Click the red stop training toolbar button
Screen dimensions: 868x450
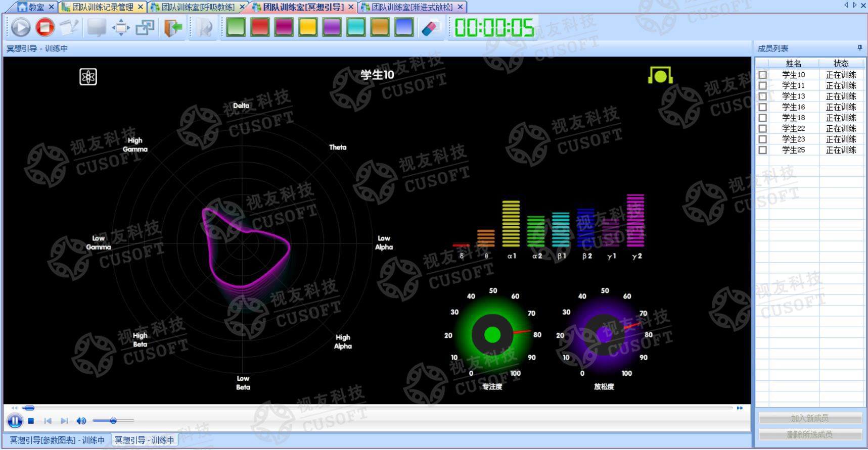click(45, 27)
